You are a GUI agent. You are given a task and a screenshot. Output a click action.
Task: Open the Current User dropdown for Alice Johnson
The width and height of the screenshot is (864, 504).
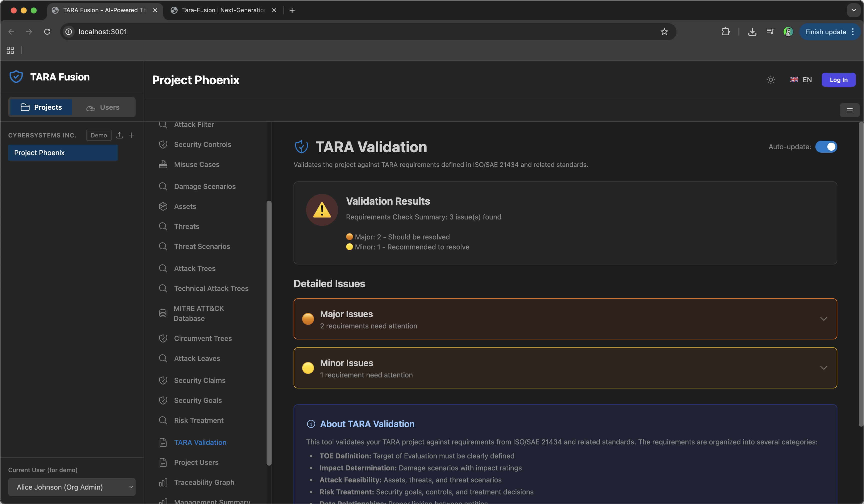pyautogui.click(x=72, y=487)
